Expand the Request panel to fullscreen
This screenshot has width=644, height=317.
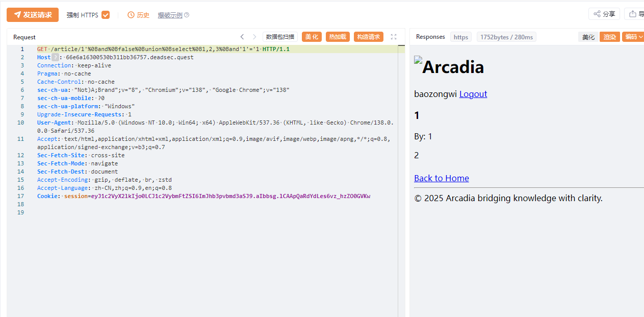(394, 37)
